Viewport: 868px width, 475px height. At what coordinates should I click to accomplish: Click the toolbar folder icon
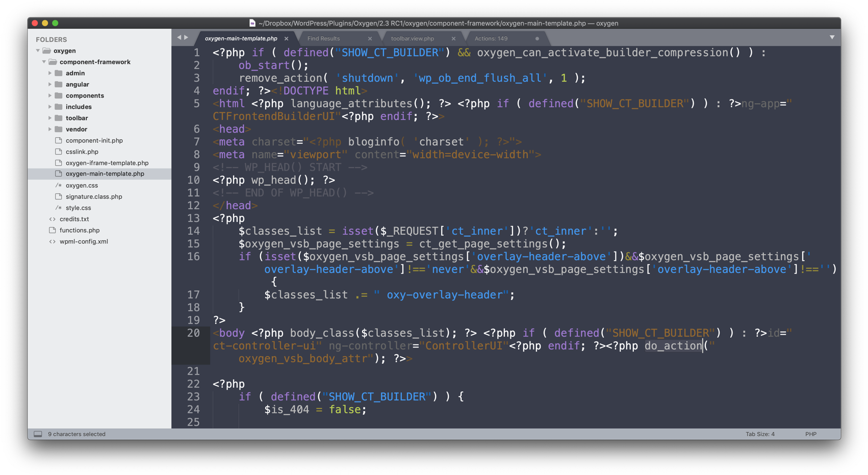pos(59,118)
